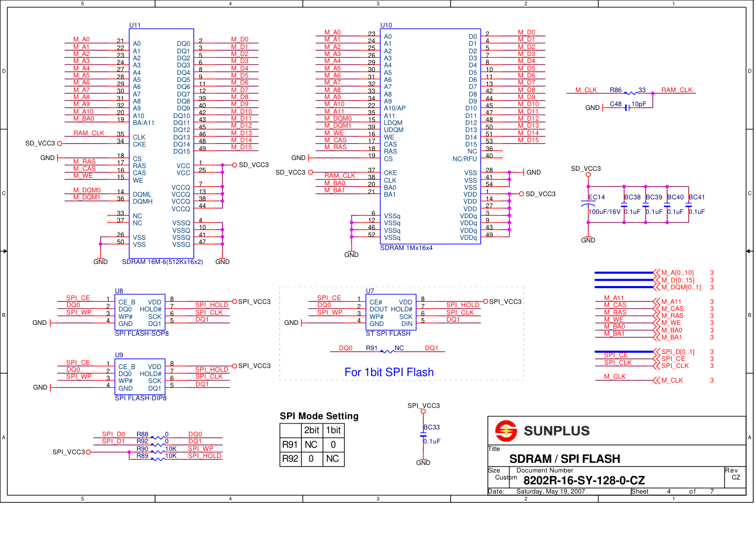This screenshot has width=756, height=535.
Task: Click the 'SPI FLASH-SOP8' part label
Action: (142, 333)
